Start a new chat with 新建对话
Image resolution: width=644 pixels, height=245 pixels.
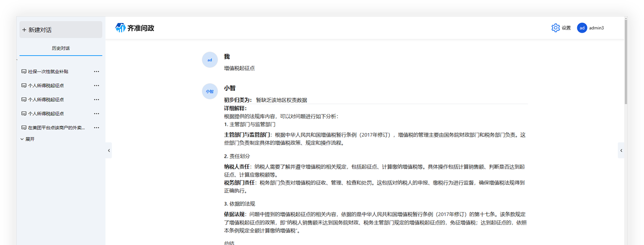[60, 30]
